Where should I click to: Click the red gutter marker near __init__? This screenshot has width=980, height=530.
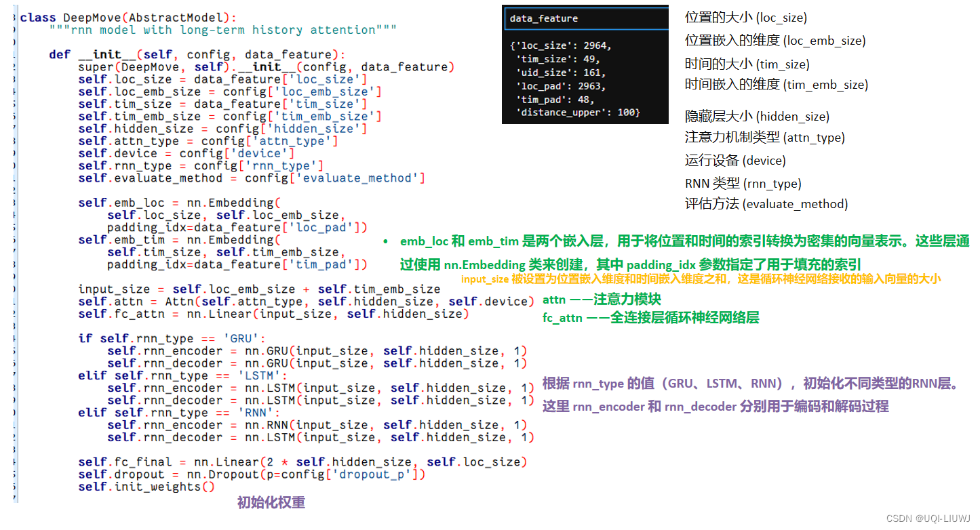pos(15,54)
